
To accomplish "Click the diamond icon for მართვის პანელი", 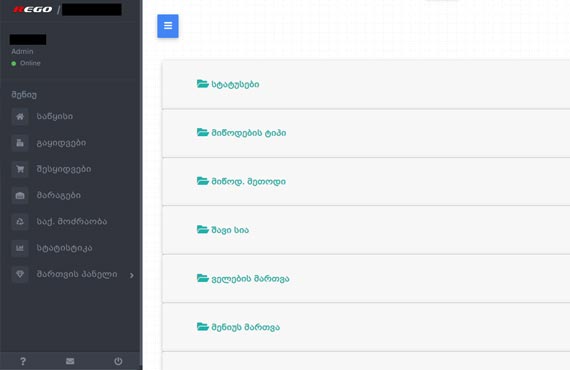I will [x=20, y=274].
